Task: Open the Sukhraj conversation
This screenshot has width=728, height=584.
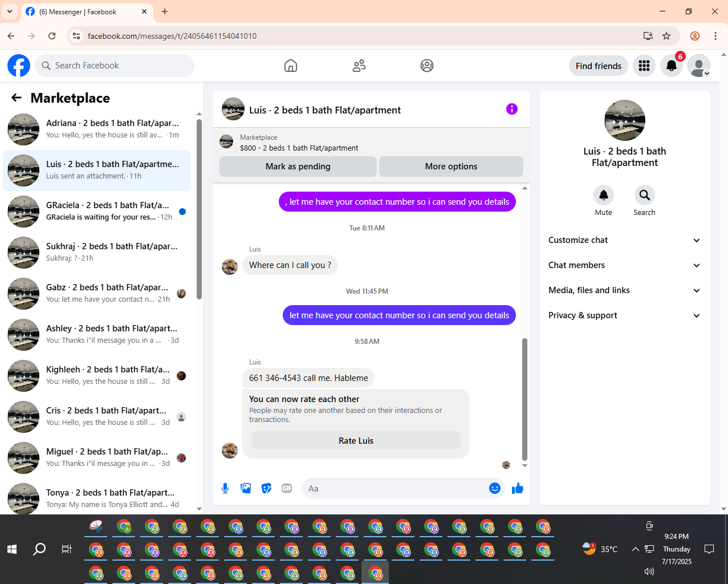Action: pyautogui.click(x=97, y=253)
